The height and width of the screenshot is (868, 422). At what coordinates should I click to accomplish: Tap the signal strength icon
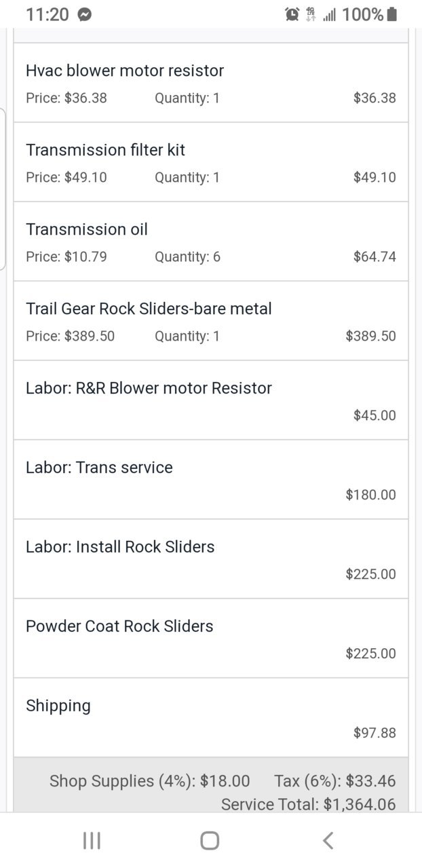tap(330, 14)
